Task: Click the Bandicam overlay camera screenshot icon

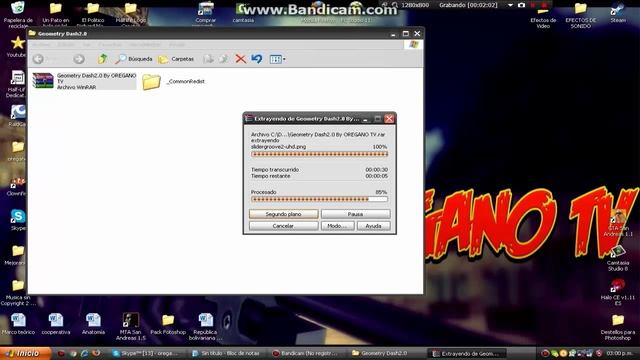Action: tap(521, 5)
